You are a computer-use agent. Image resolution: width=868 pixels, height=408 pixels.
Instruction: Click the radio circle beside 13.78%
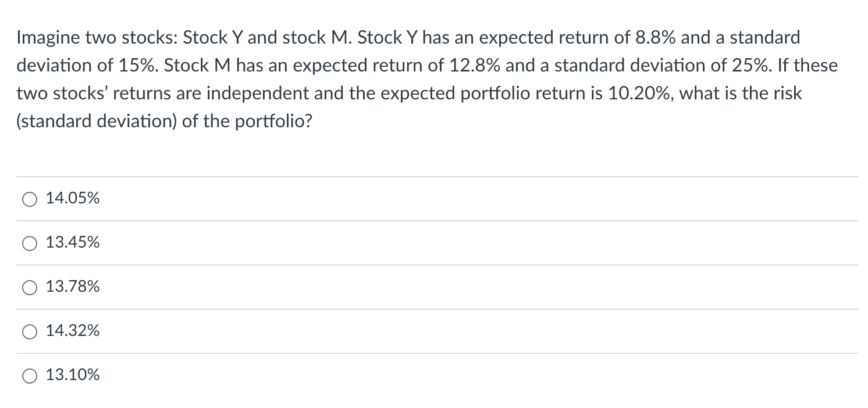[x=29, y=287]
